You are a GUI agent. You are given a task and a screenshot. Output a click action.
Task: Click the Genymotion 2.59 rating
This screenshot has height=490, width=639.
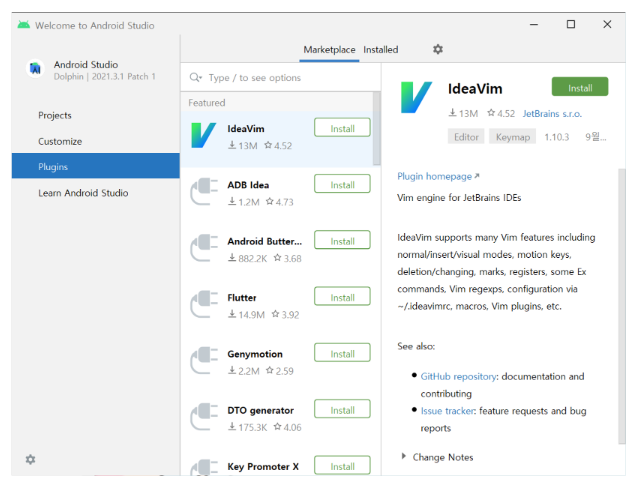[x=280, y=371]
